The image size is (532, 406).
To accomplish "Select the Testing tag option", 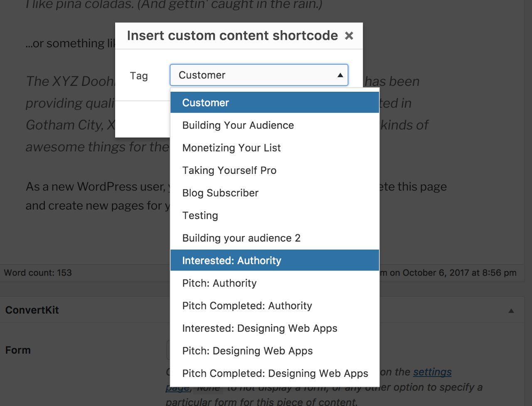I will tap(275, 215).
